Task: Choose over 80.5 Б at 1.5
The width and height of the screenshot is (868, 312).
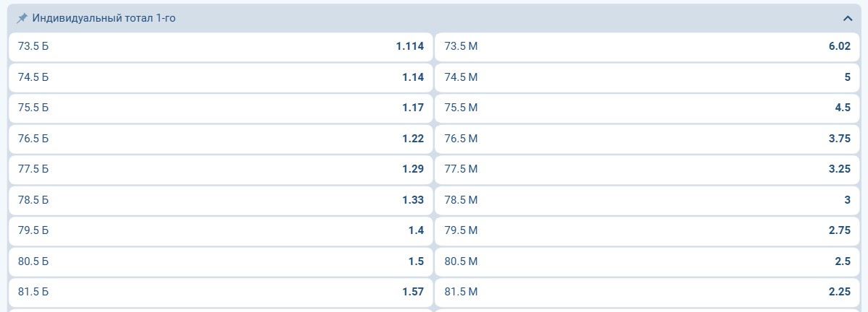Action: tap(221, 261)
